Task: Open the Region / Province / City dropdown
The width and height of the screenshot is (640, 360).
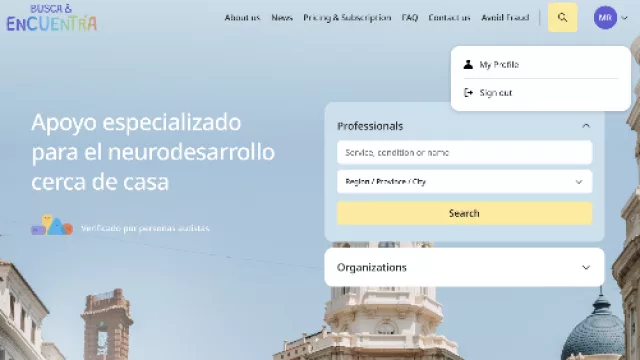Action: click(464, 182)
